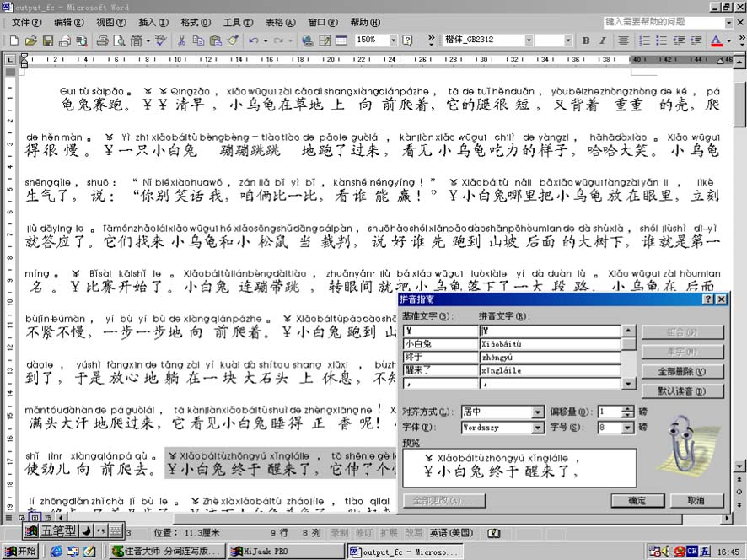Click the pinyin field containing zhōngyú
Image resolution: width=747 pixels, height=560 pixels.
pos(551,357)
